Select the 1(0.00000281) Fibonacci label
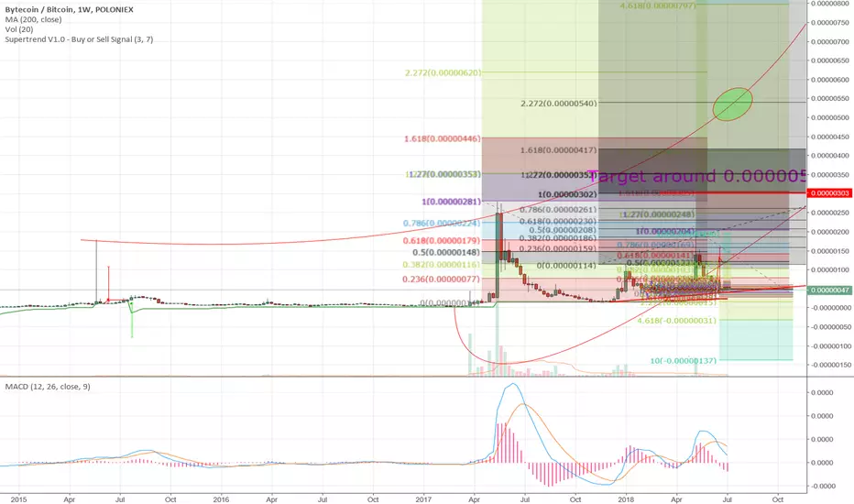Image resolution: width=854 pixels, height=504 pixels. coord(451,203)
